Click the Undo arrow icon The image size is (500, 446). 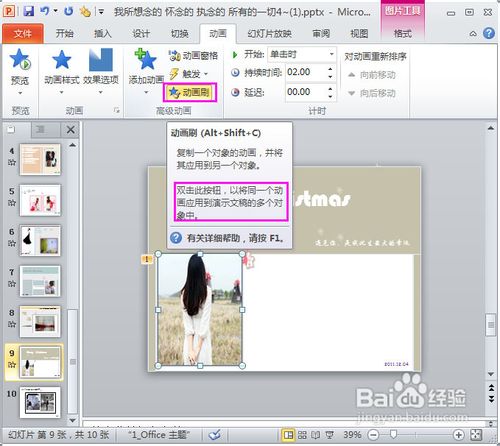[x=45, y=11]
